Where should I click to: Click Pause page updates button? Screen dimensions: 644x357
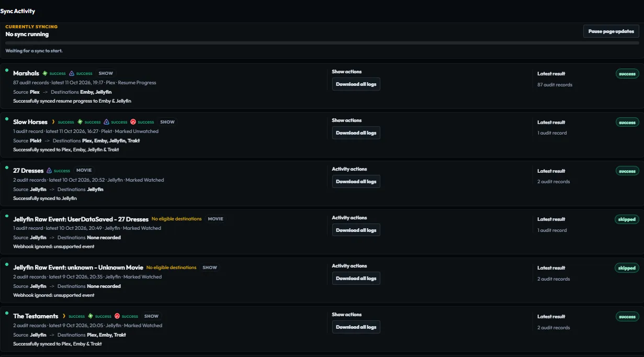pos(611,31)
